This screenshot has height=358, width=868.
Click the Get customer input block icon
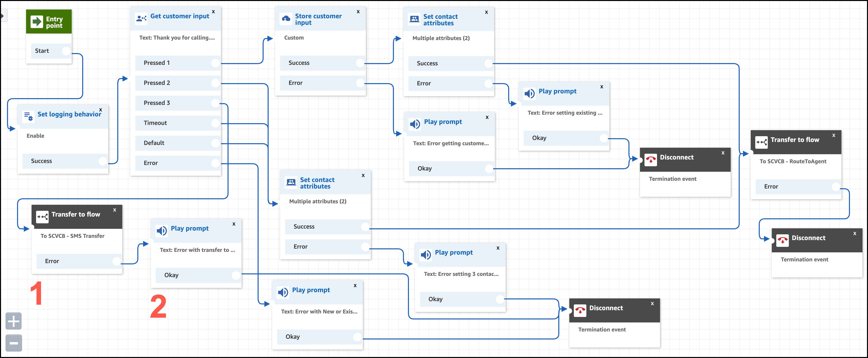tap(141, 18)
